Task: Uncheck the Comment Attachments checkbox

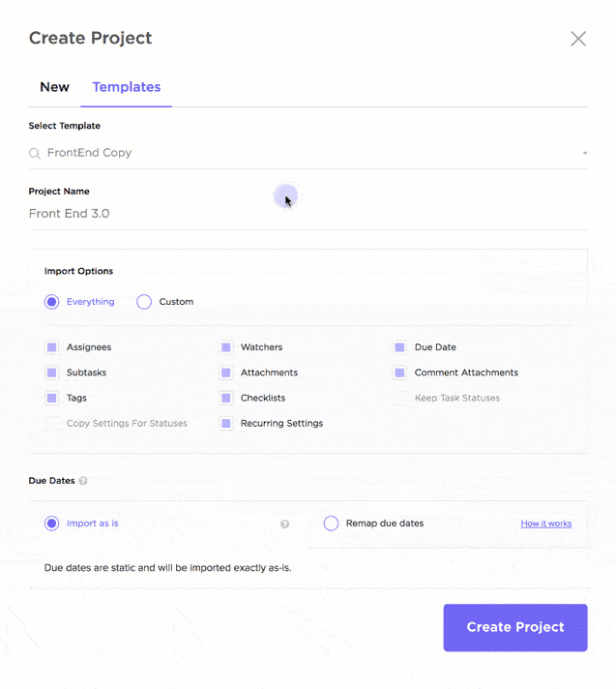Action: (399, 373)
